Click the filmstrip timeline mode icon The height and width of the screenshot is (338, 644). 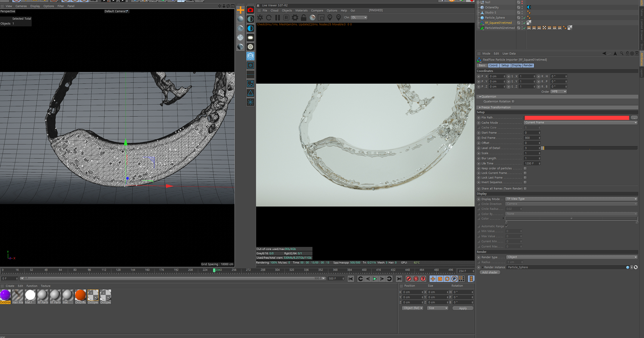pos(471,279)
